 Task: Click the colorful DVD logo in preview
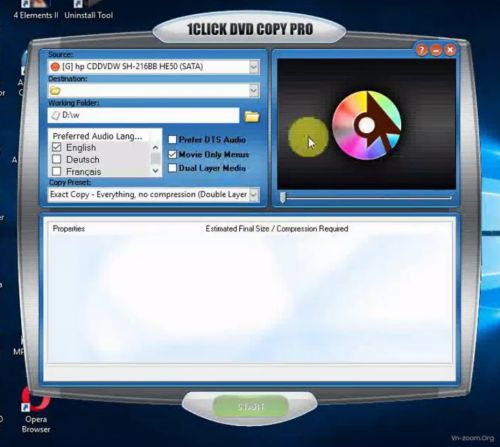pyautogui.click(x=367, y=125)
